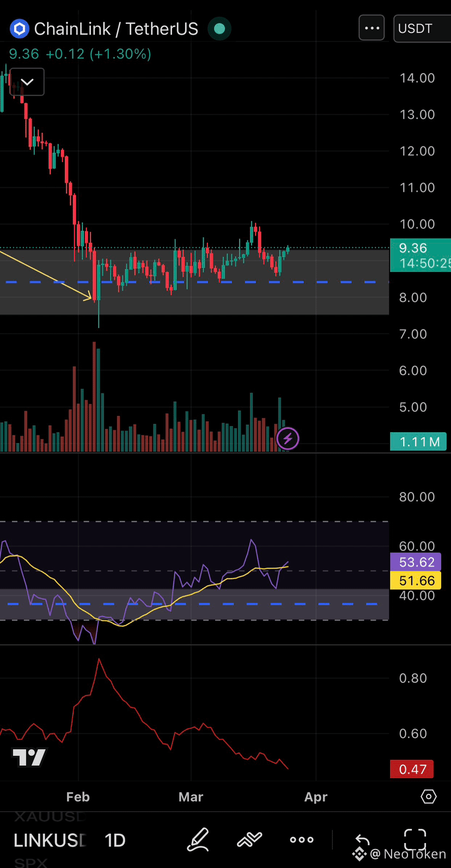
Task: Select the 0.47 red indicator value label
Action: click(x=412, y=769)
